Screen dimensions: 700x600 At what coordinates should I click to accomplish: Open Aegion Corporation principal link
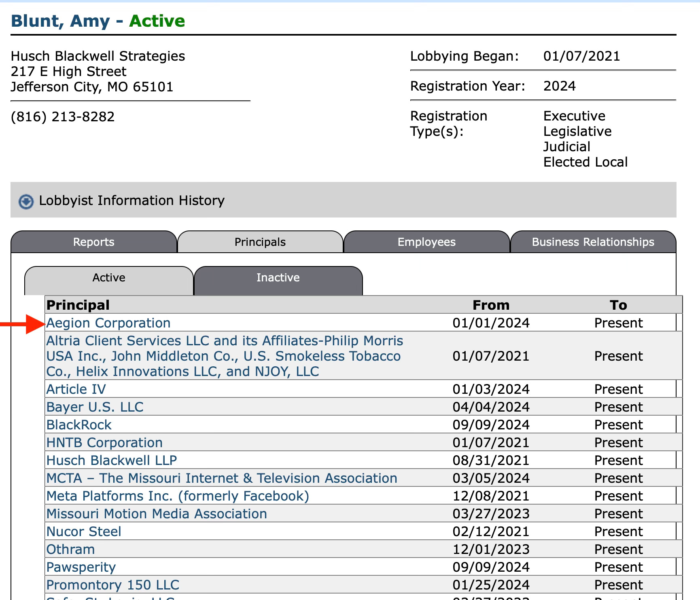click(x=108, y=323)
